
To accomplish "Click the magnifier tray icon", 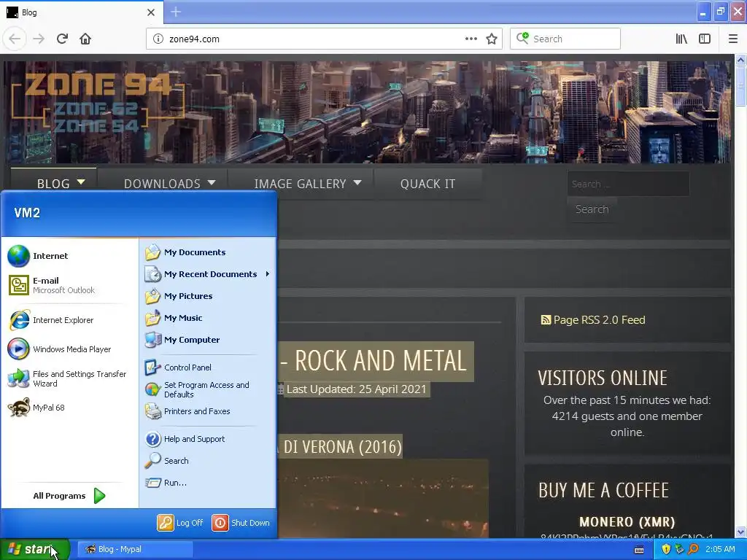I will coord(693,549).
